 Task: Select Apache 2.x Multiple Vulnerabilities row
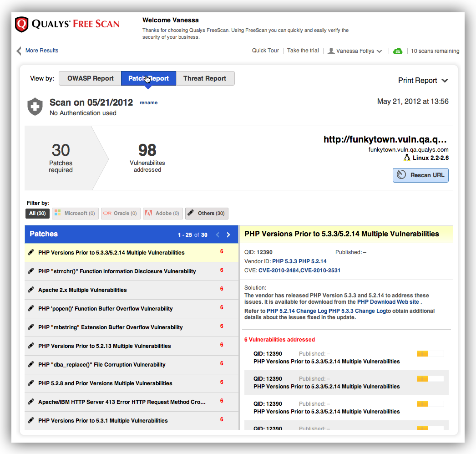pos(132,290)
